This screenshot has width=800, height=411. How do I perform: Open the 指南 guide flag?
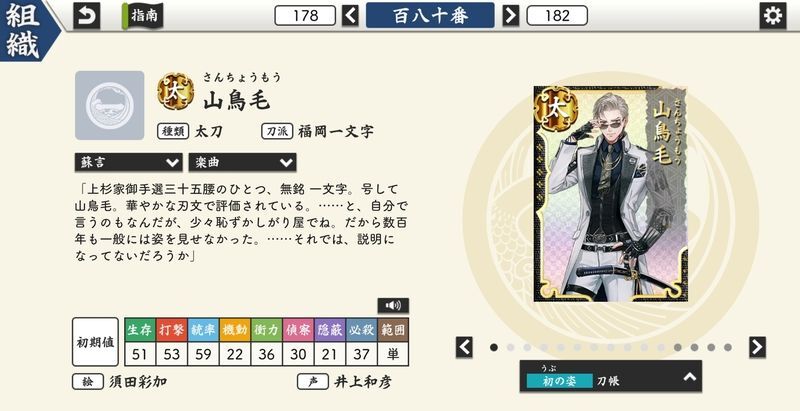(142, 16)
